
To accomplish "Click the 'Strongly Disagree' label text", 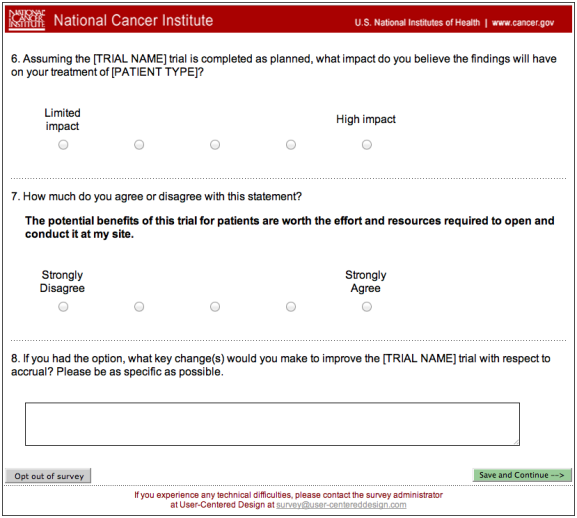I will pyautogui.click(x=62, y=281).
